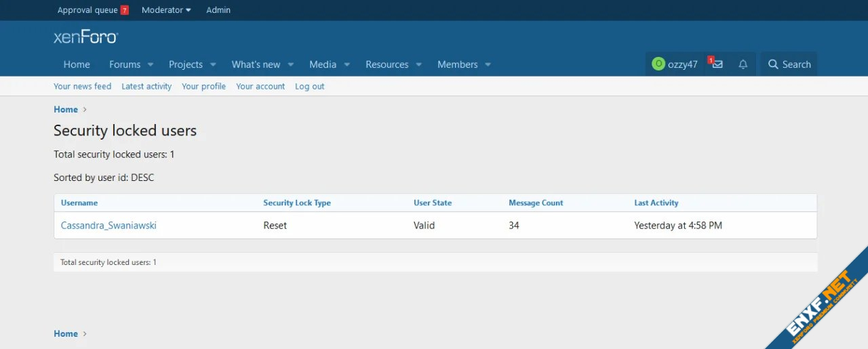Screen dimensions: 868x349
Task: Expand the What's new dropdown arrow
Action: pyautogui.click(x=290, y=65)
